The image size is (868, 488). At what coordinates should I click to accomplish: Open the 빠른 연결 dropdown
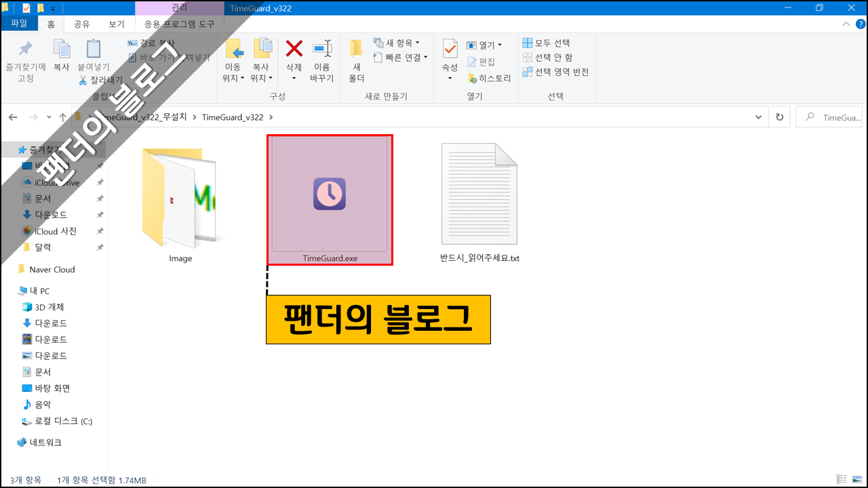tap(400, 58)
